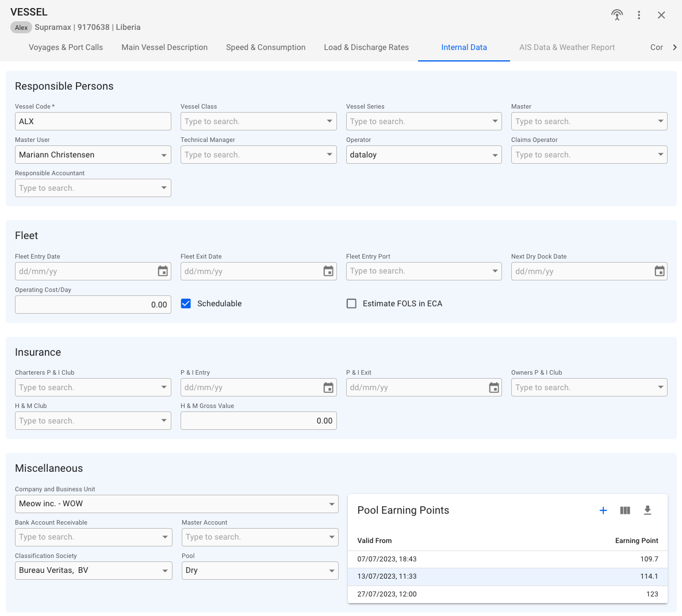682x616 pixels.
Task: Add a new Pool Earning Point
Action: 603,510
